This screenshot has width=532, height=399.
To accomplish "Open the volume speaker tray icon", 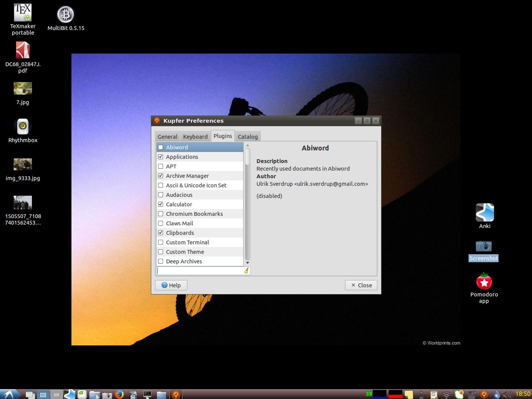I will [x=507, y=395].
